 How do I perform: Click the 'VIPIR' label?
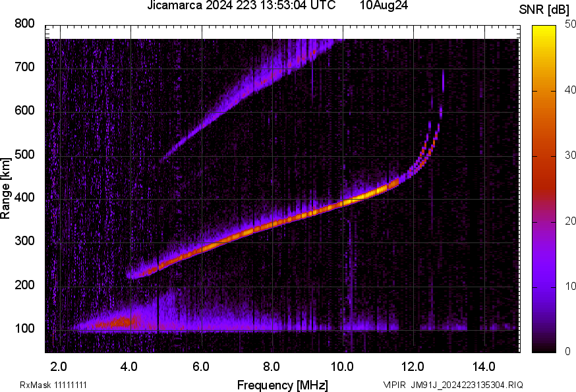click(394, 385)
